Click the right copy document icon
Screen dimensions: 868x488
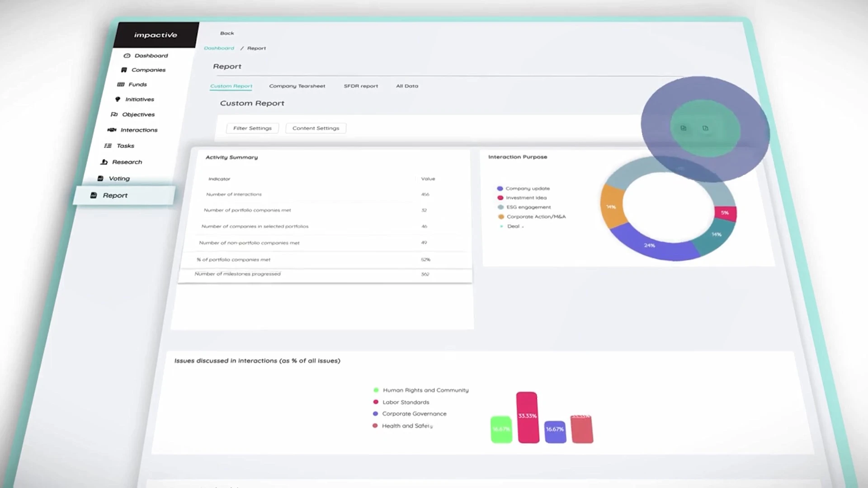[705, 128]
